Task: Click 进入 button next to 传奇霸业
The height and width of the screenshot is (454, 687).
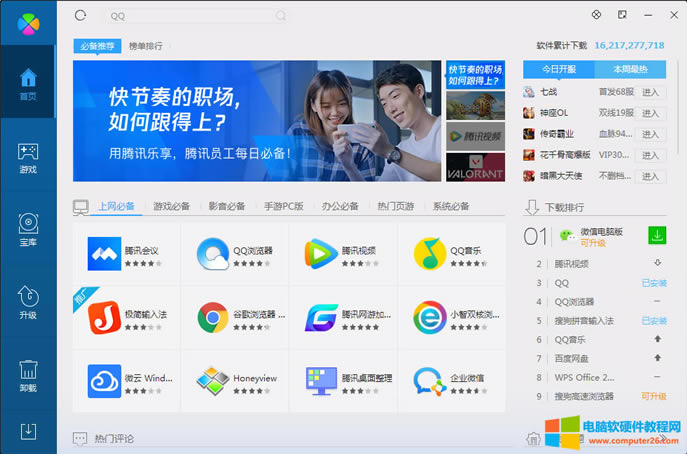Action: tap(651, 134)
